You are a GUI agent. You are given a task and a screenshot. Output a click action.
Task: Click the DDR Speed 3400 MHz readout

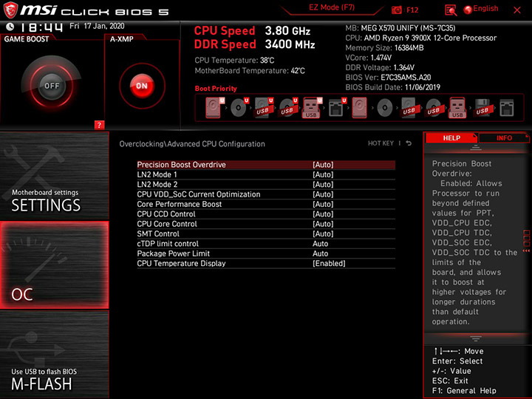(x=254, y=44)
